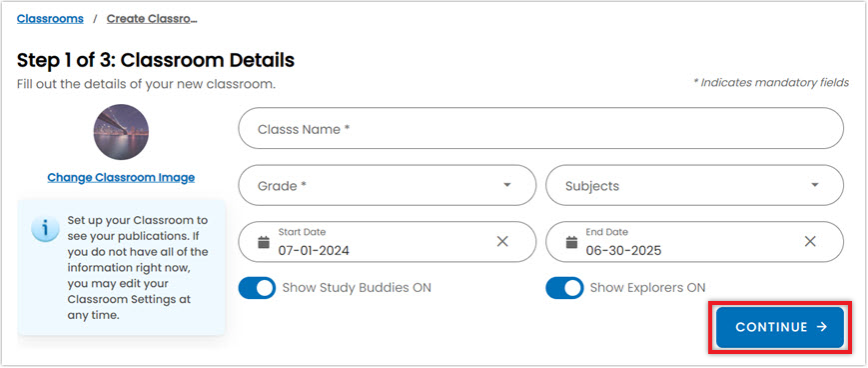Click the Subjects dropdown arrow
Image resolution: width=868 pixels, height=368 pixels.
point(815,185)
